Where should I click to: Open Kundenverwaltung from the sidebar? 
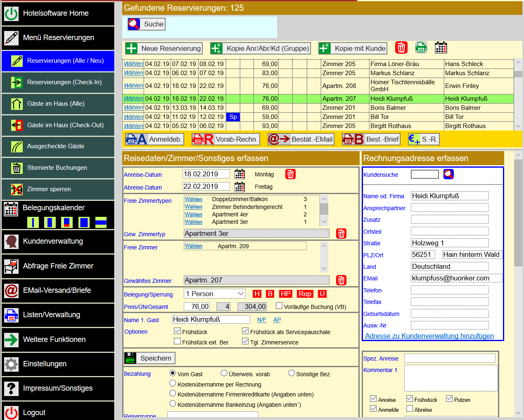58,242
